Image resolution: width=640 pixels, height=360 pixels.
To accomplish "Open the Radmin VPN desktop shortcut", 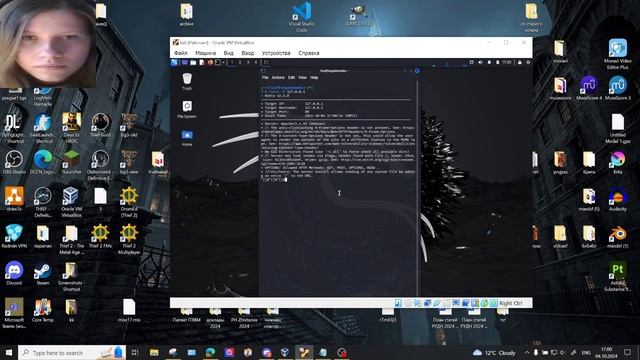I will click(x=14, y=236).
